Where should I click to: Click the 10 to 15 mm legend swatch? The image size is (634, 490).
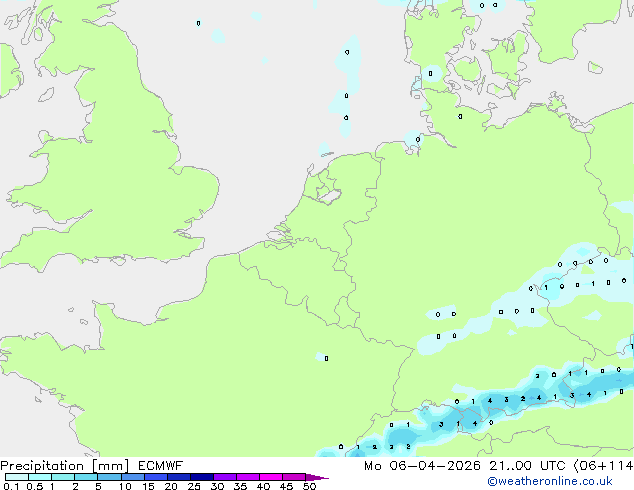pyautogui.click(x=132, y=477)
